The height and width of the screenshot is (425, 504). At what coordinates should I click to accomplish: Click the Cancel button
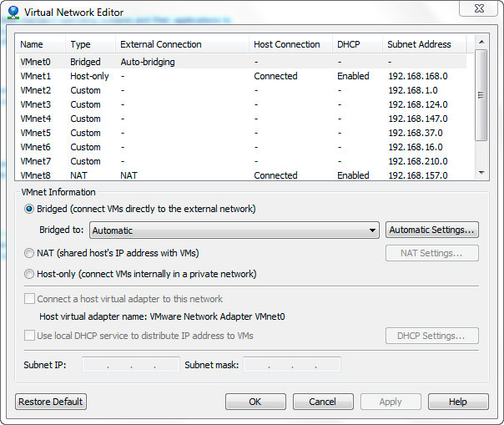(323, 402)
